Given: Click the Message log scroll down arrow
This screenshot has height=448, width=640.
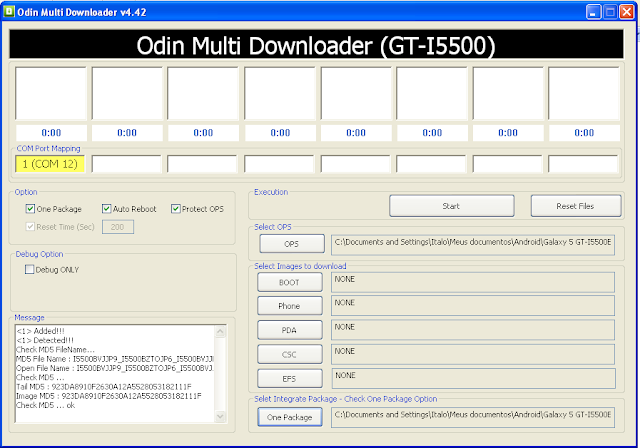Looking at the screenshot, I should [220, 416].
